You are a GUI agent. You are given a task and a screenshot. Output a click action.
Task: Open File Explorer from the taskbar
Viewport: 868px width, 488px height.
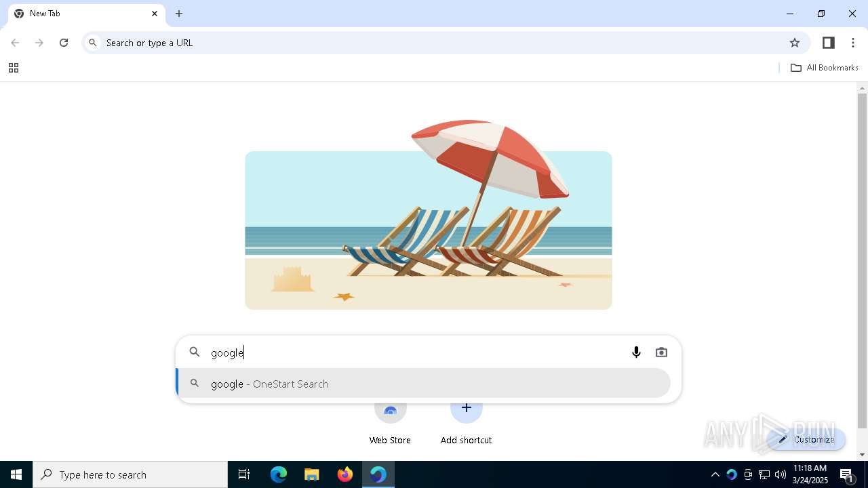tap(311, 474)
